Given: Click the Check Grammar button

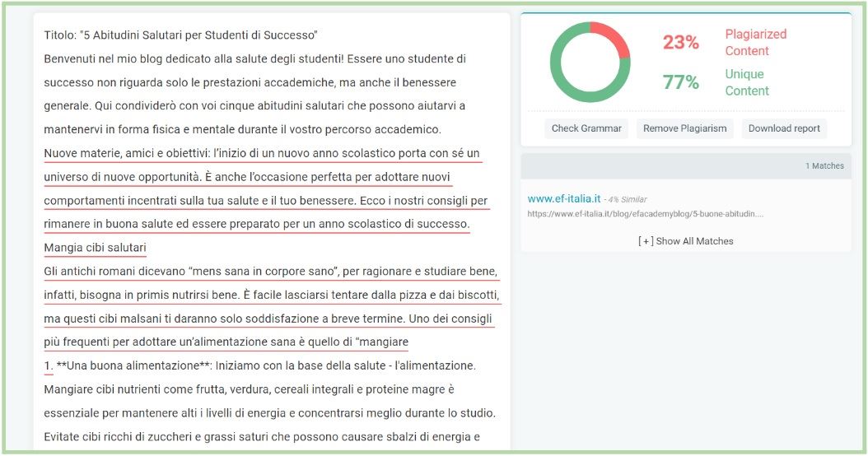Looking at the screenshot, I should tap(586, 128).
